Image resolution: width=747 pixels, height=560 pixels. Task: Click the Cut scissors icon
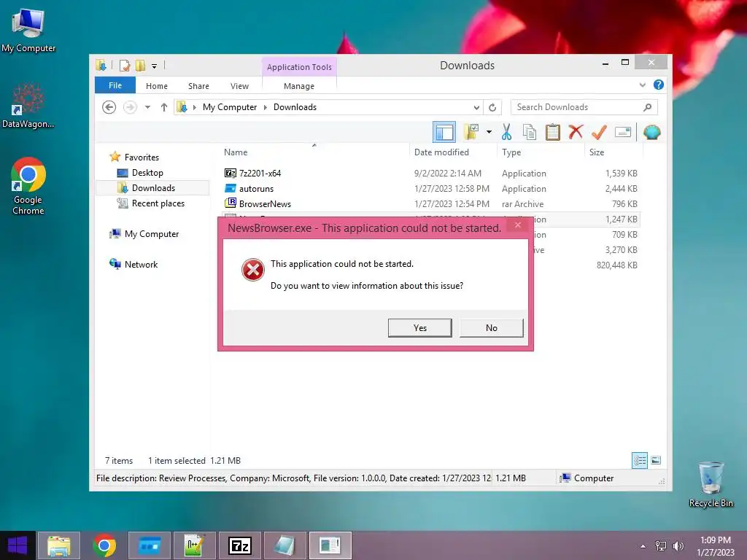(x=506, y=132)
